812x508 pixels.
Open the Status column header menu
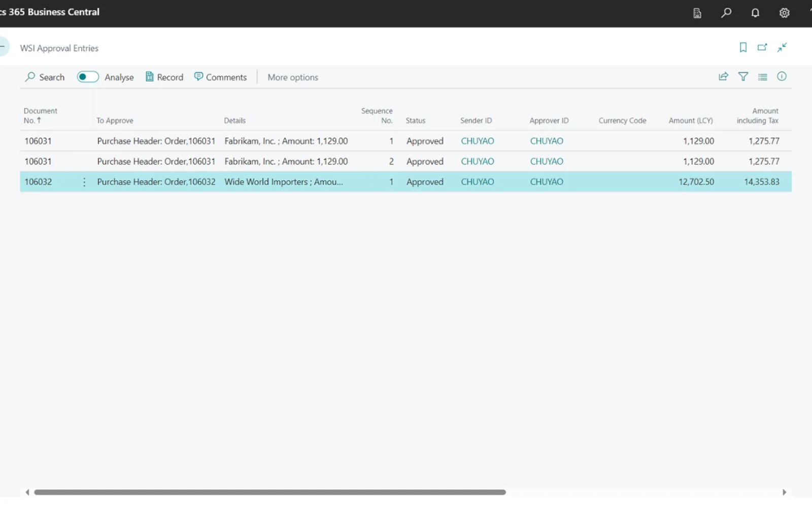click(416, 121)
